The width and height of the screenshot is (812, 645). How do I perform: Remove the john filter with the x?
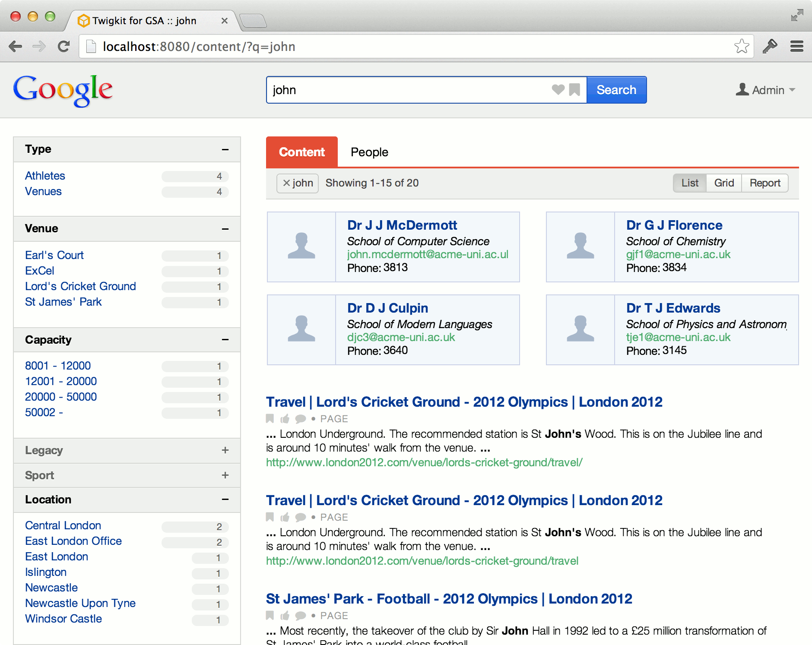(x=286, y=183)
